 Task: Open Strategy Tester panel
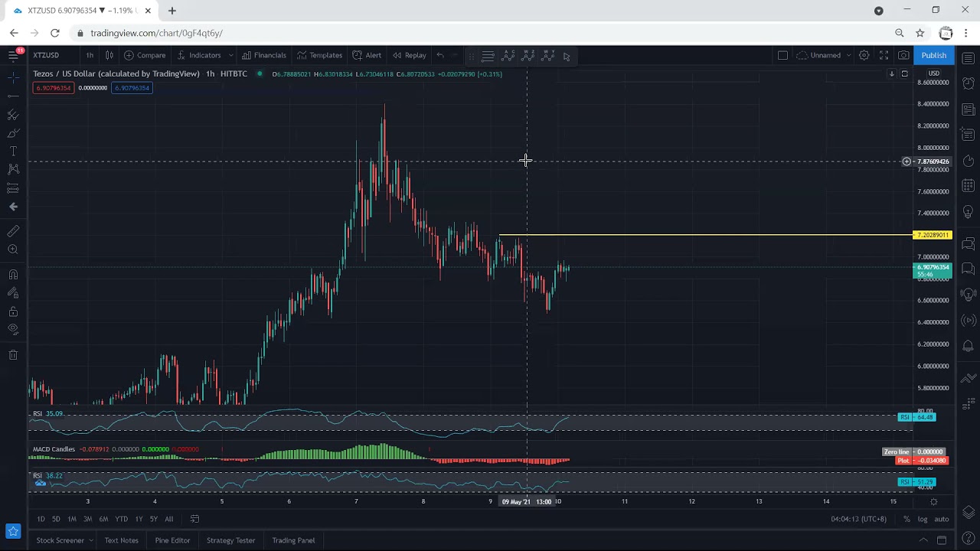[230, 540]
